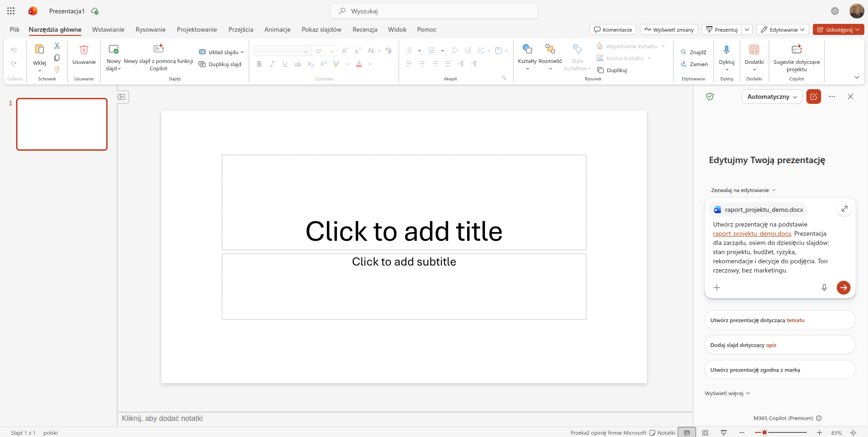Open the Automatyczny mode dropdown

[772, 96]
